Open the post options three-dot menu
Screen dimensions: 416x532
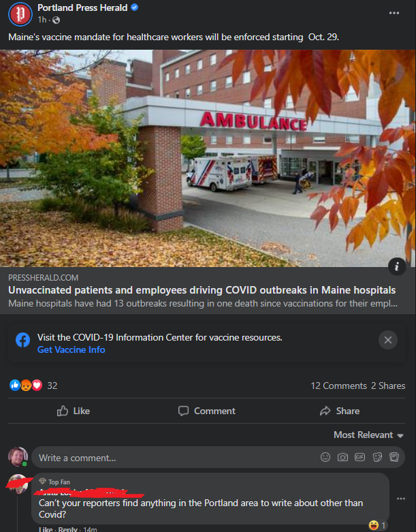pyautogui.click(x=394, y=13)
